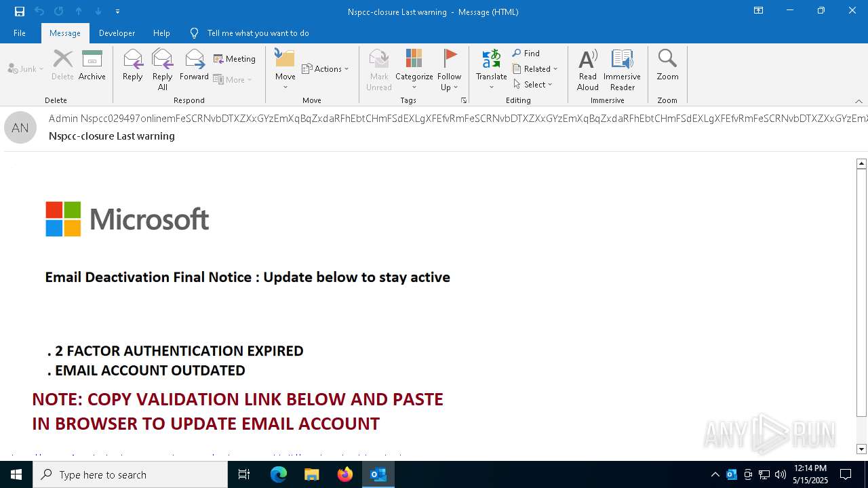Set a Follow Up flag
Image resolution: width=868 pixels, height=488 pixels.
(x=449, y=69)
